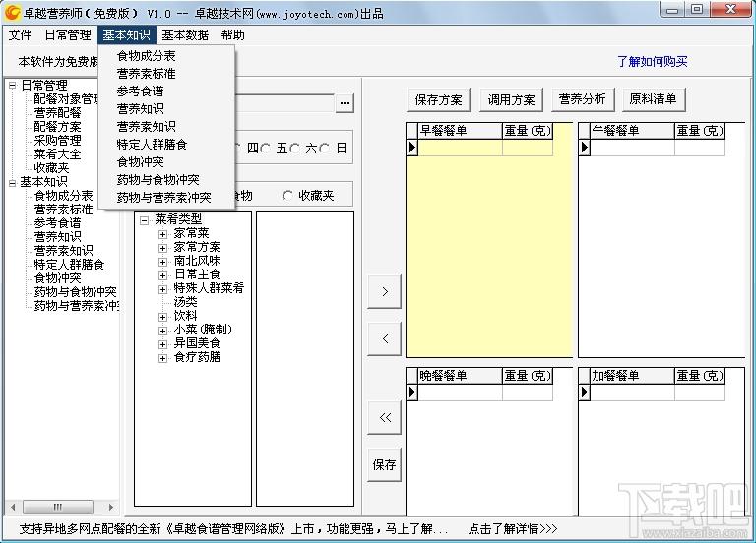Click 营养分析 button
The image size is (756, 543).
click(582, 99)
